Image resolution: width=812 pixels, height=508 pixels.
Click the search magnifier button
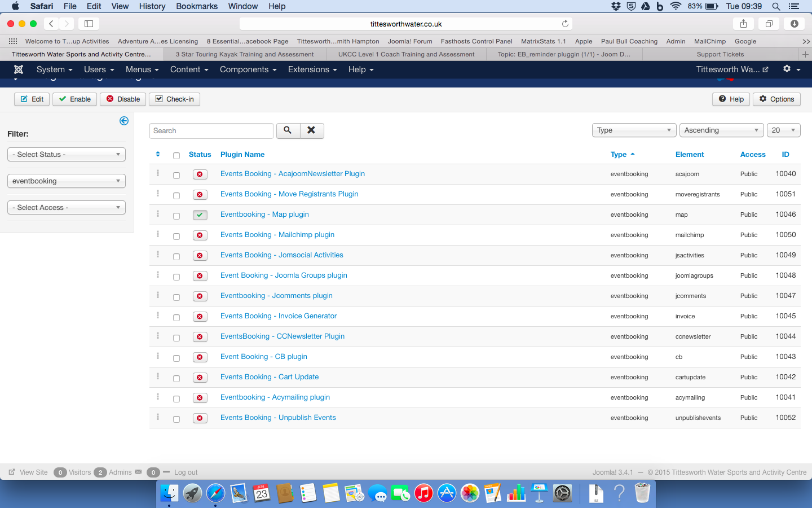click(288, 130)
